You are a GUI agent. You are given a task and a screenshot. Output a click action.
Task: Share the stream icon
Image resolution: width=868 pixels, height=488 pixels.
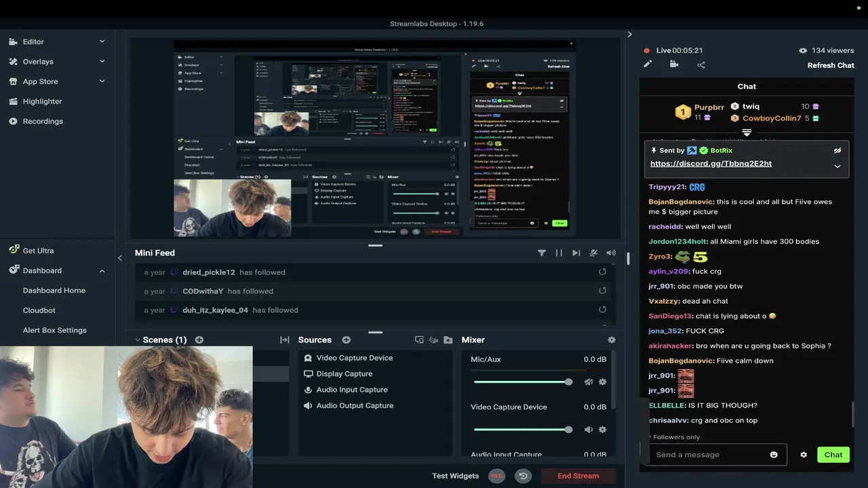(701, 64)
